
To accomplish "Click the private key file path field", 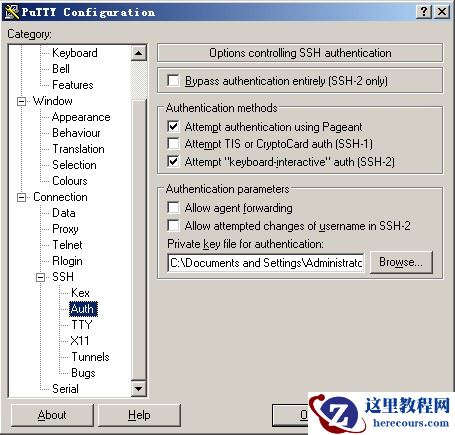I will click(266, 263).
